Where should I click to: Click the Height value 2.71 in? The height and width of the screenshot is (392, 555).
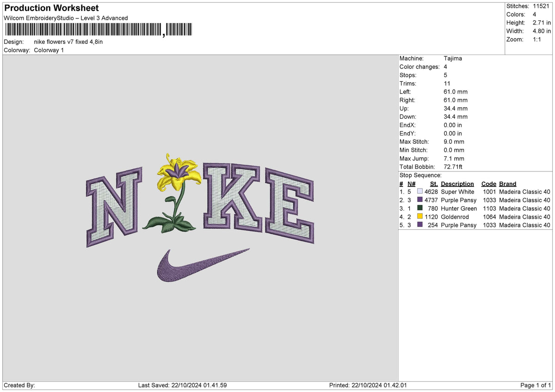[x=542, y=23]
